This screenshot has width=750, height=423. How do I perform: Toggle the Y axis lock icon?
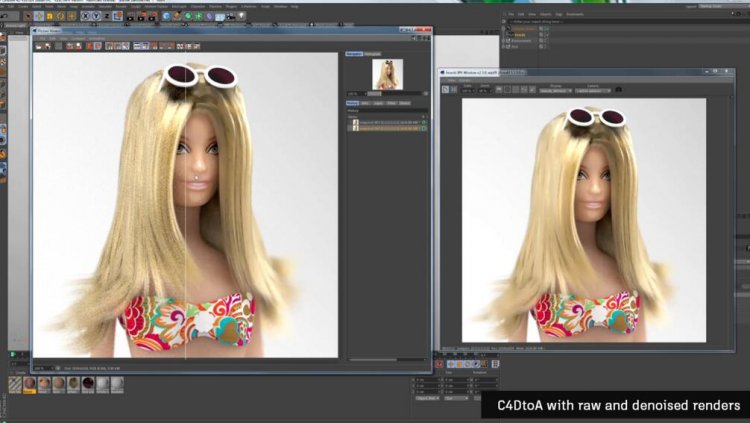(x=96, y=16)
